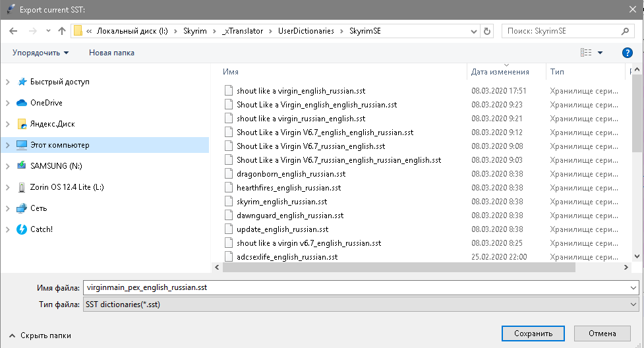
Task: Open the view options dropdown arrow
Action: point(600,53)
